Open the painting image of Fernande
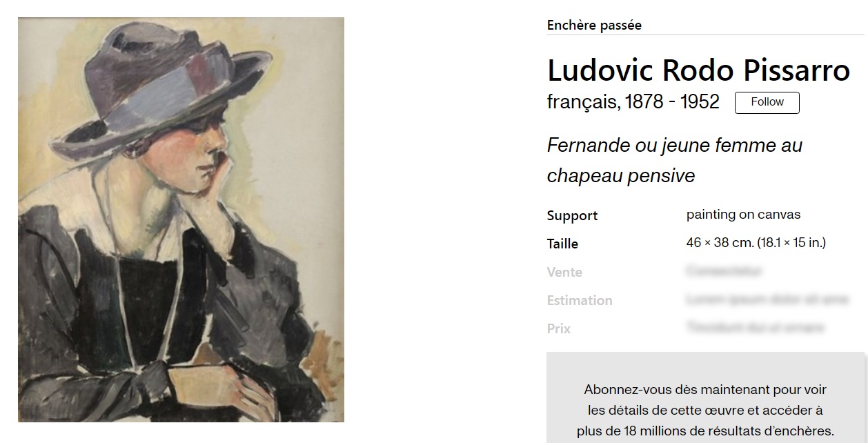The width and height of the screenshot is (868, 443). click(x=181, y=219)
